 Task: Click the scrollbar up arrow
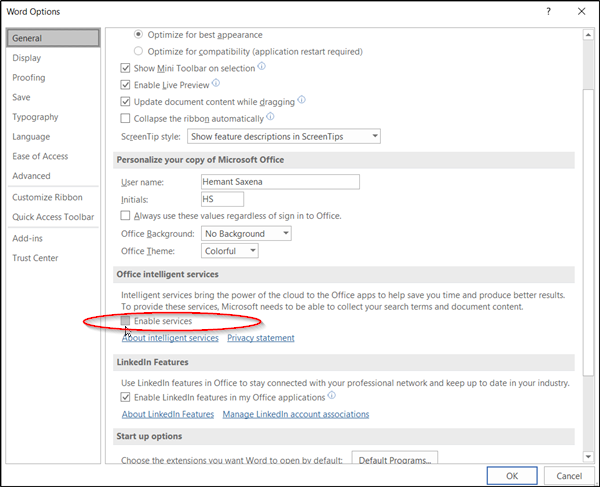tap(588, 35)
